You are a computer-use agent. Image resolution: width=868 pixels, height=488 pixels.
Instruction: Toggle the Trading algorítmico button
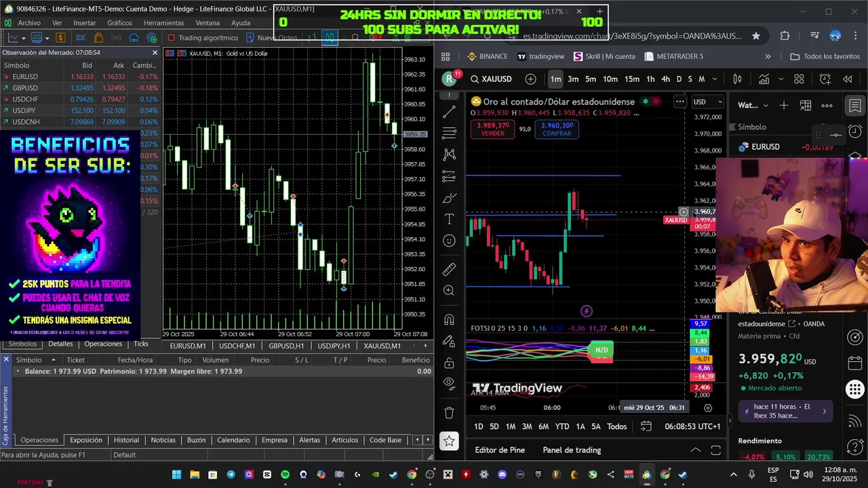[203, 38]
